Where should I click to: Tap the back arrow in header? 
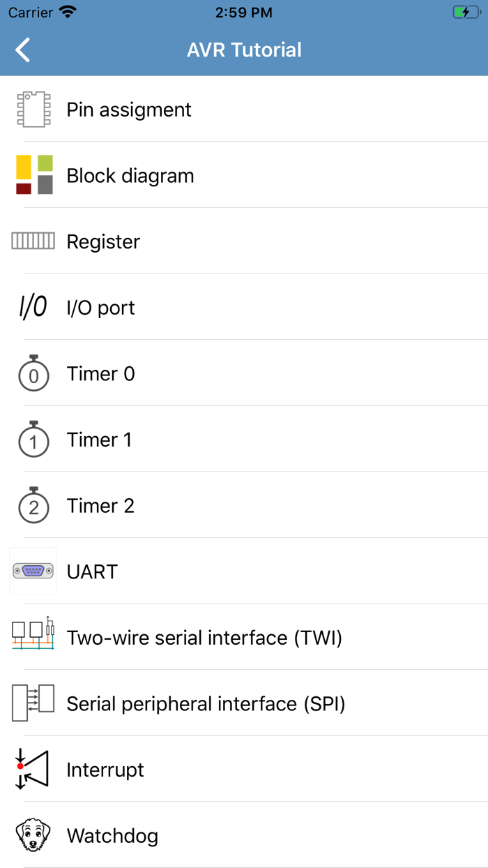pos(23,50)
